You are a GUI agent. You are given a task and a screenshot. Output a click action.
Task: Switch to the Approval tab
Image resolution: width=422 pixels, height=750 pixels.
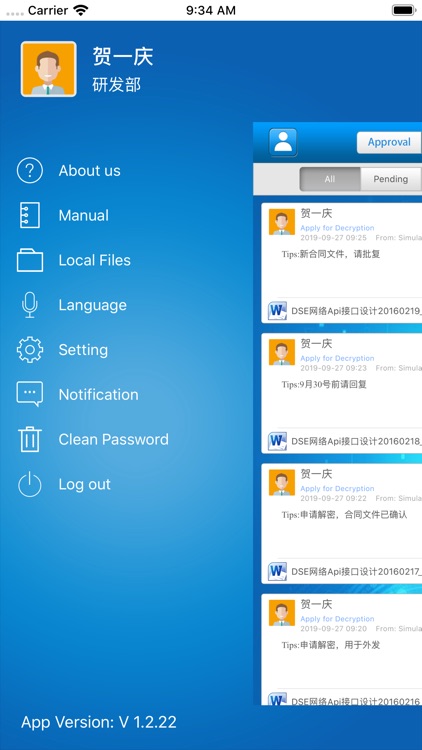389,142
